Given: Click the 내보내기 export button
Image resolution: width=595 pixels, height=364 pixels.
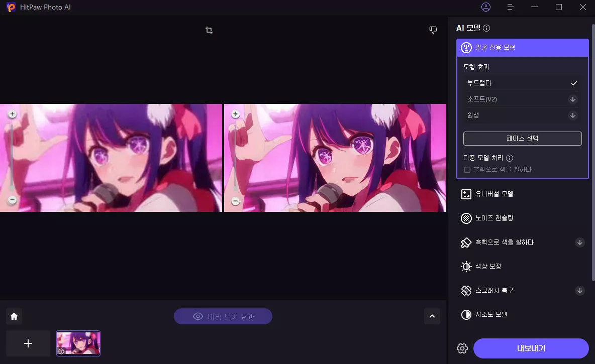Looking at the screenshot, I should click(x=531, y=348).
